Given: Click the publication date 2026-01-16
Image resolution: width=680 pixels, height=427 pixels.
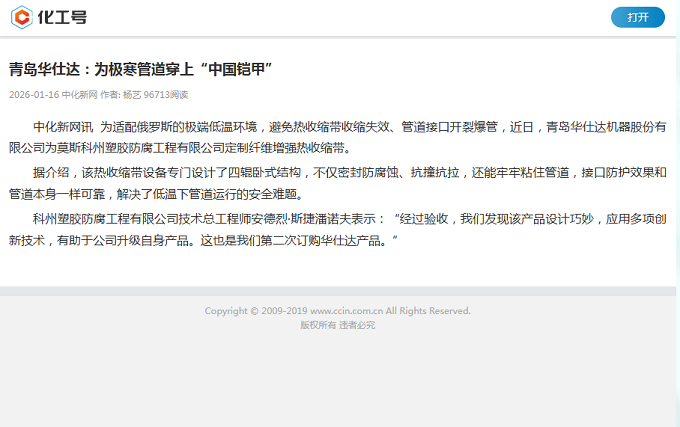Looking at the screenshot, I should [x=34, y=95].
